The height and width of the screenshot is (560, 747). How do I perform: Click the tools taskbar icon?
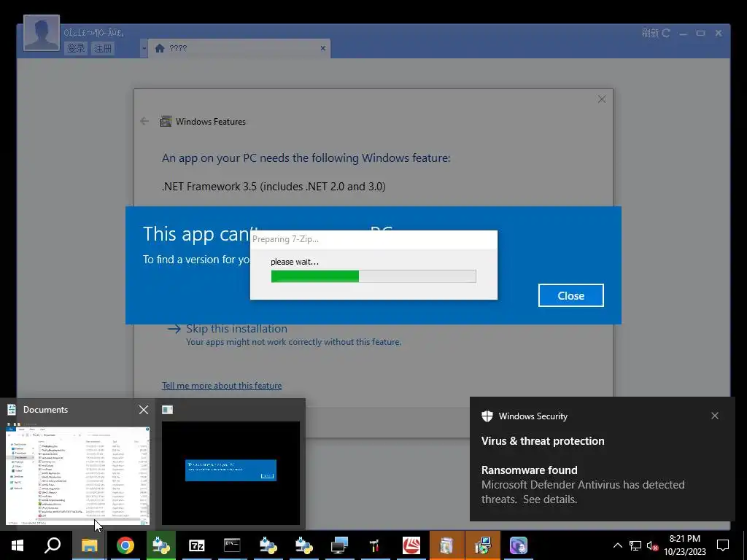375,545
